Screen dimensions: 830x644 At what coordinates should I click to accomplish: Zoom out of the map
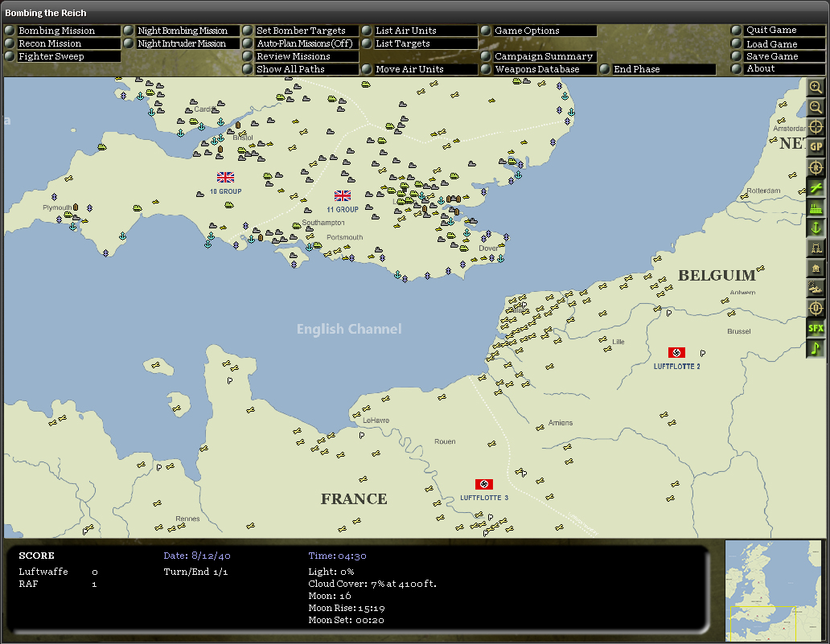[816, 108]
